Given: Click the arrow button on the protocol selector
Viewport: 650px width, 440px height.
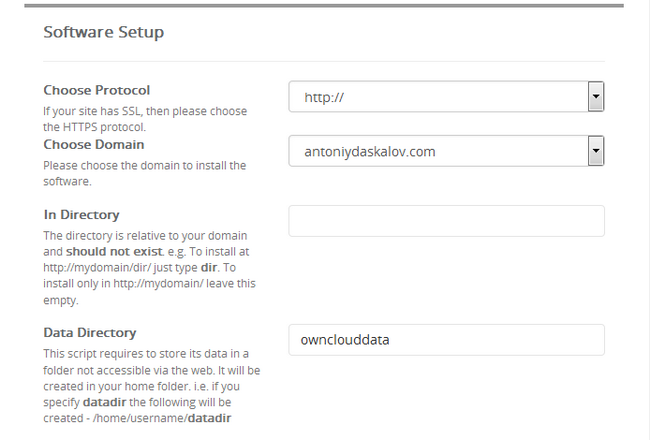Looking at the screenshot, I should [x=596, y=97].
